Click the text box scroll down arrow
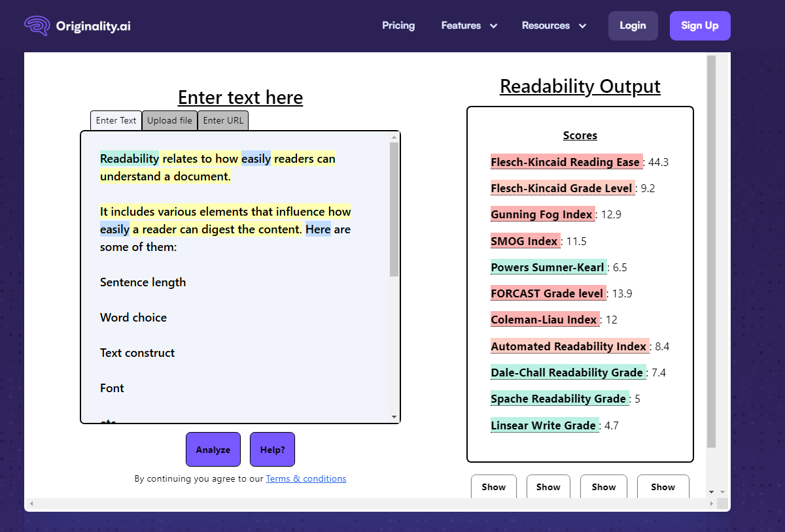Screen dimensions: 785x532 point(394,417)
